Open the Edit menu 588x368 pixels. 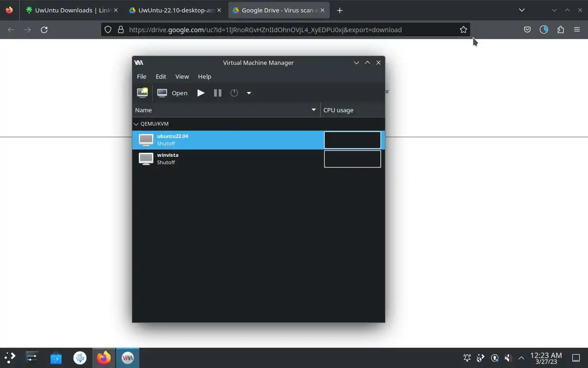click(161, 76)
